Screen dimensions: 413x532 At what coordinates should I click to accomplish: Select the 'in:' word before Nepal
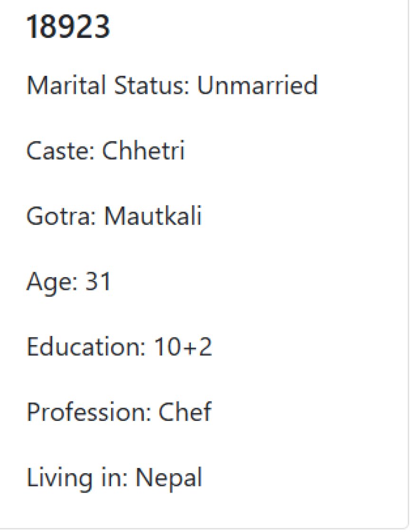pyautogui.click(x=114, y=477)
